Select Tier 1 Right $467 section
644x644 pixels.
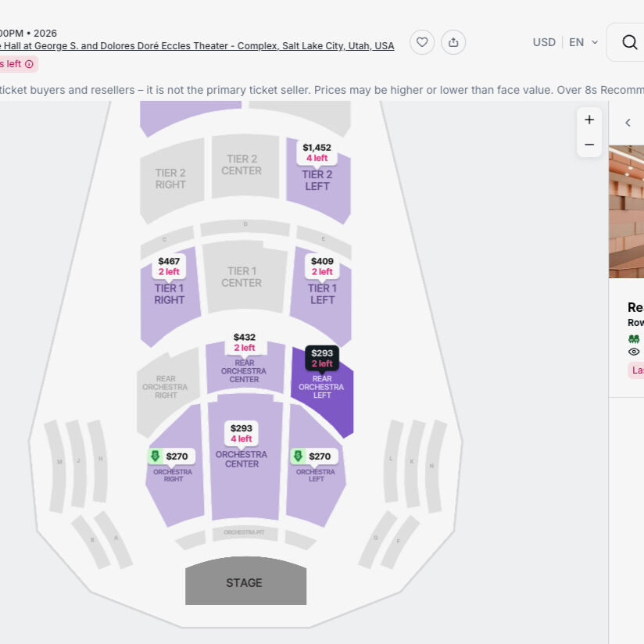[170, 295]
